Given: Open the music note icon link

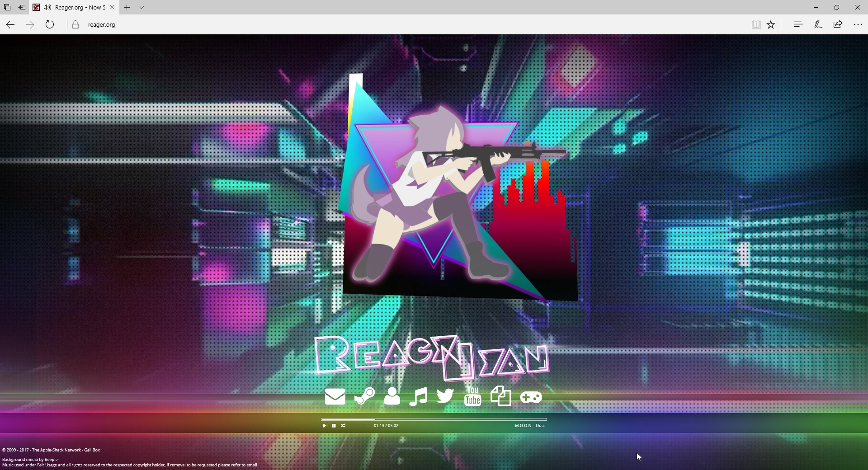Looking at the screenshot, I should click(x=418, y=397).
